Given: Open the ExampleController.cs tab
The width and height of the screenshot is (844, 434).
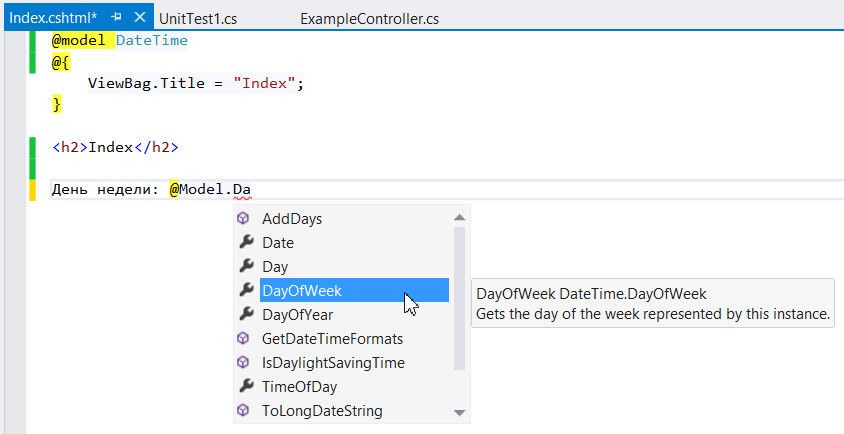Looking at the screenshot, I should coord(369,19).
